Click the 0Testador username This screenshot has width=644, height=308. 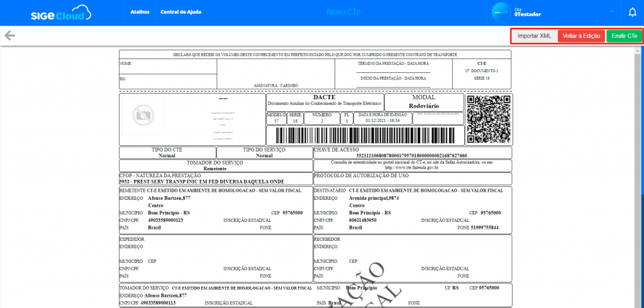(x=528, y=14)
